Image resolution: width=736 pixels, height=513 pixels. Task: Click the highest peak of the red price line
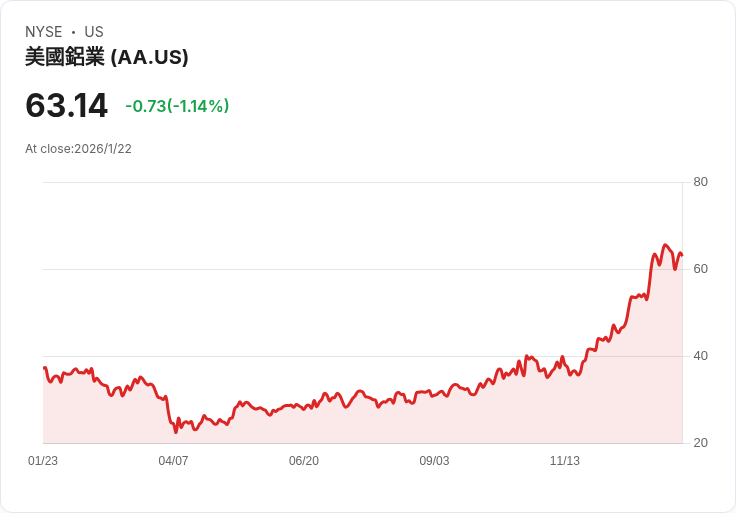[665, 245]
